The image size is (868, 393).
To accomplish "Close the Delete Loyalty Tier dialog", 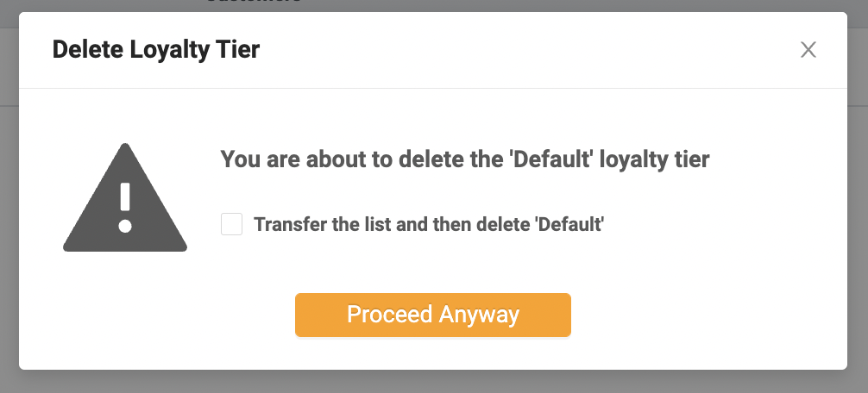I will [808, 50].
